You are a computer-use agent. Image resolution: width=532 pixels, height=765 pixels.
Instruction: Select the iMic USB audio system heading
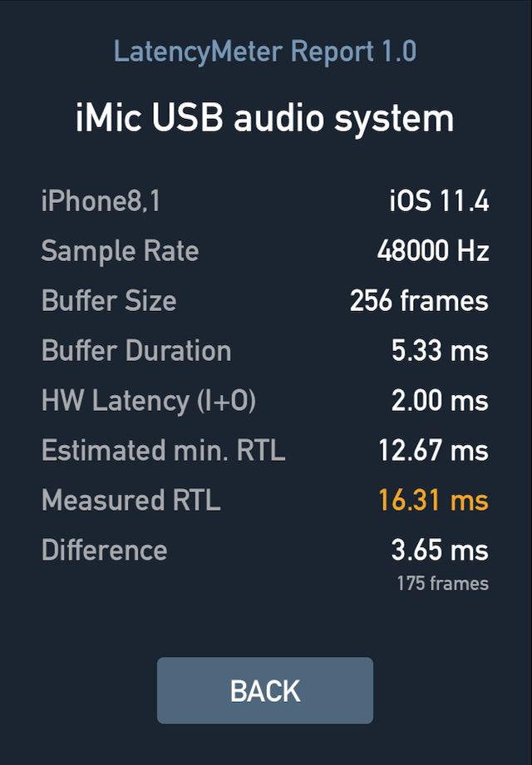(x=264, y=118)
